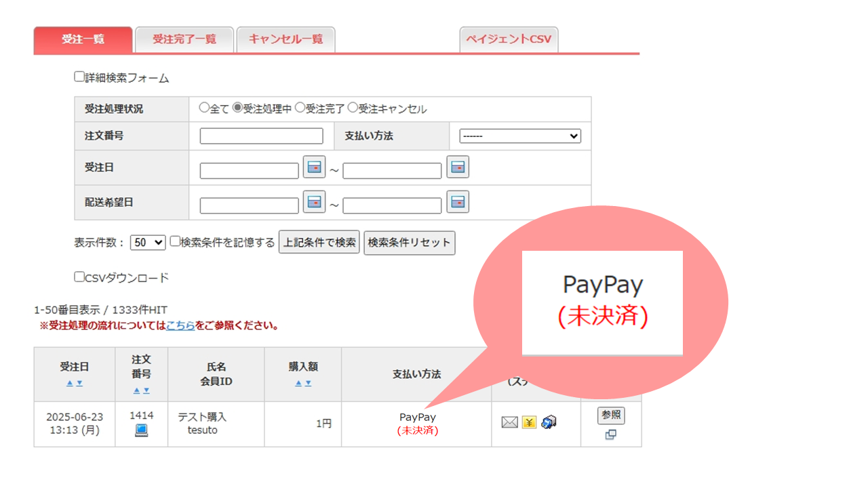The image size is (868, 488).
Task: Enable the 詳細検索フォーム checkbox
Action: (79, 77)
